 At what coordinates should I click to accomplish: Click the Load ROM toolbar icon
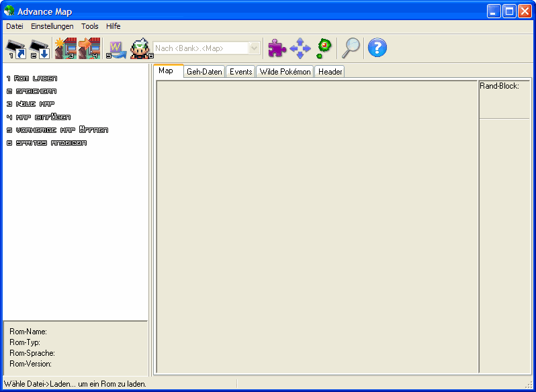[16, 49]
